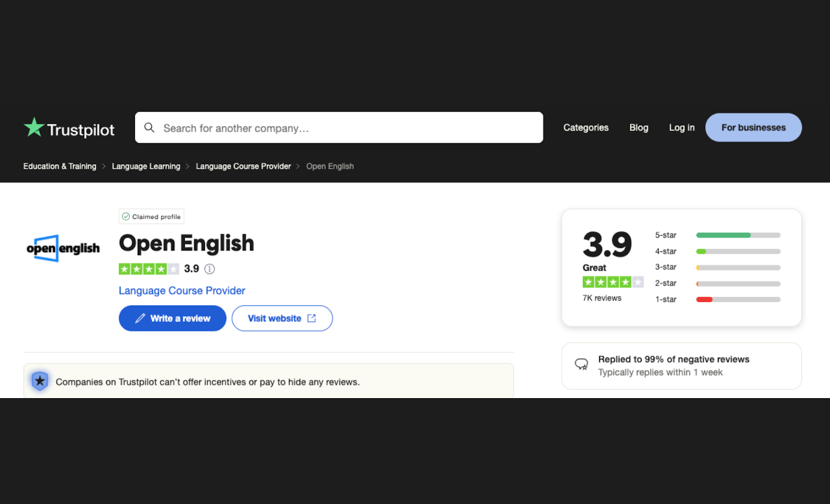Click the info icon next to 3.9
830x504 pixels.
[x=209, y=269]
